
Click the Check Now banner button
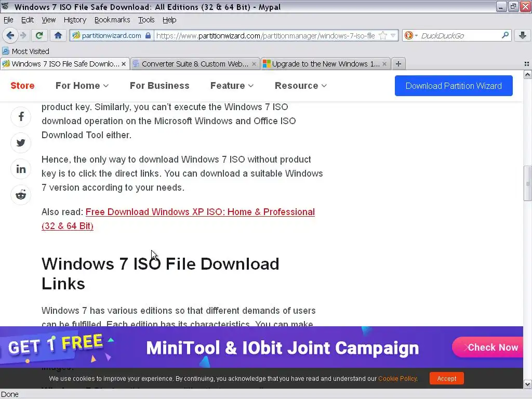click(488, 347)
